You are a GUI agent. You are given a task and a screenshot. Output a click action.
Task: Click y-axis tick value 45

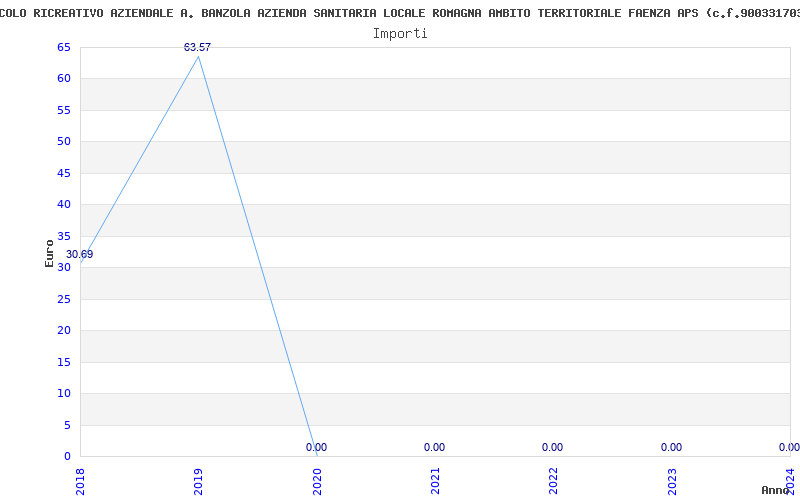(64, 173)
